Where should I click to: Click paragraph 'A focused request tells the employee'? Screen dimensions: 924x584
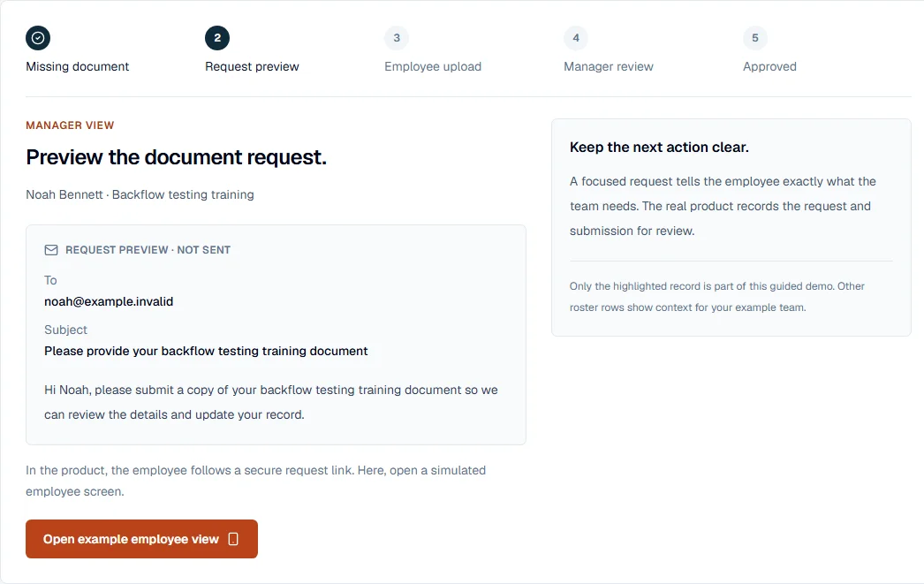[723, 206]
